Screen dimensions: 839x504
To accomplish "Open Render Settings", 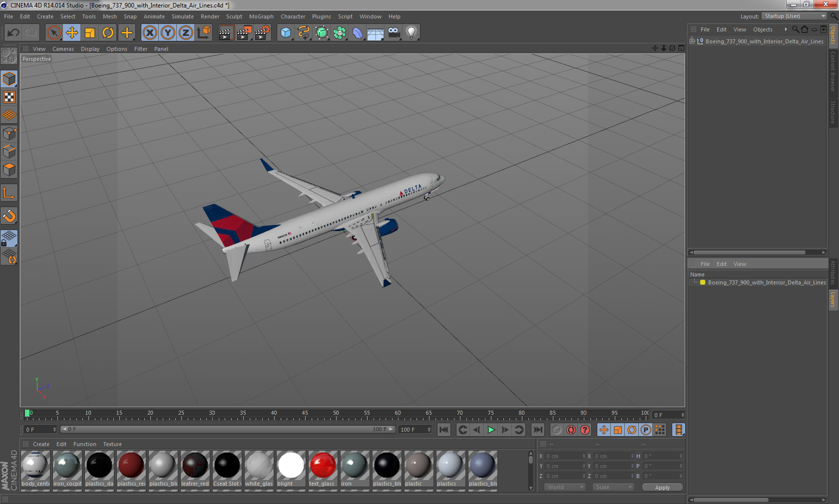I will tap(263, 33).
